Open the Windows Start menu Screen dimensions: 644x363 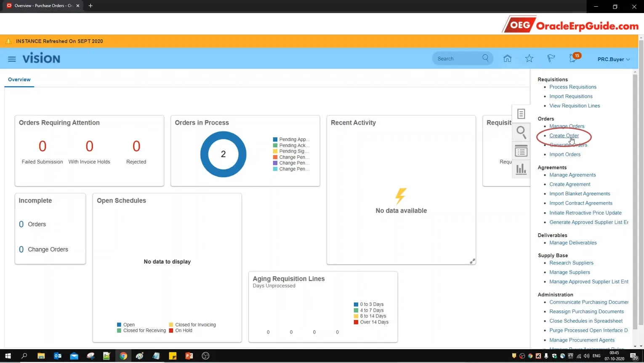[x=8, y=356]
